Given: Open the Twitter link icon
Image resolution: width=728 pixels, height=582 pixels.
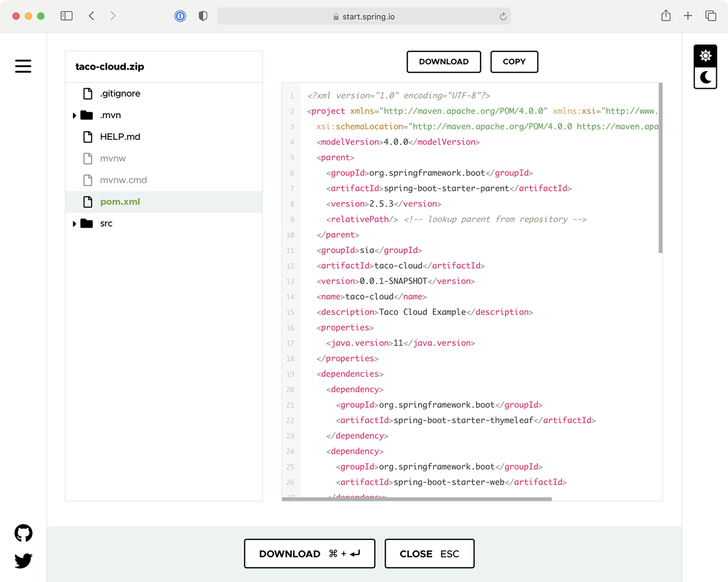Looking at the screenshot, I should [x=23, y=560].
